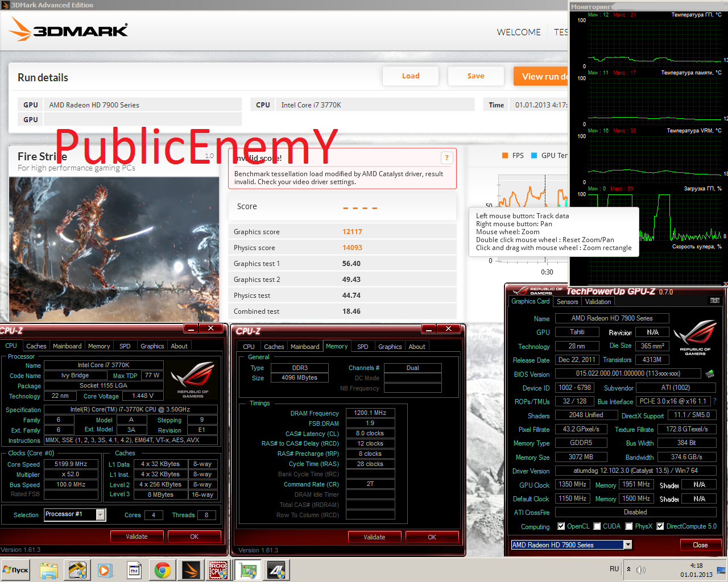The image size is (728, 582).
Task: Click OK in the right CPU-Z window
Action: [x=432, y=537]
